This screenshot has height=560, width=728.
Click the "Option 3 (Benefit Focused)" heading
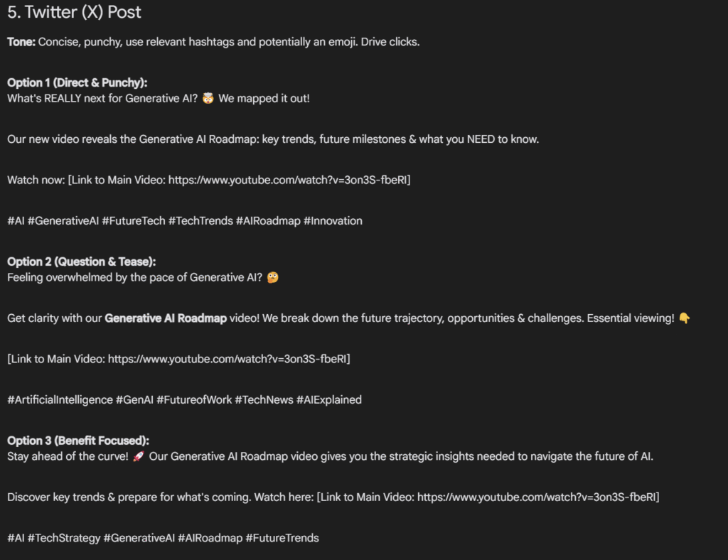78,441
